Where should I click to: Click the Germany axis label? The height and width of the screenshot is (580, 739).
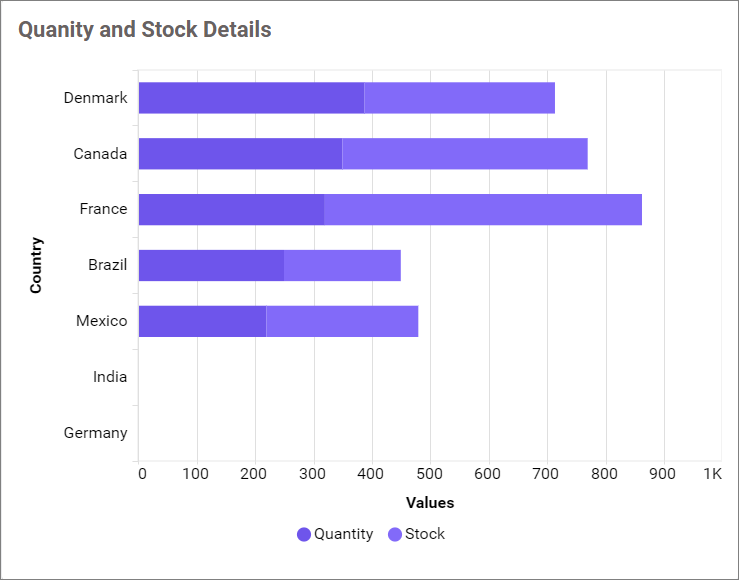tap(95, 433)
